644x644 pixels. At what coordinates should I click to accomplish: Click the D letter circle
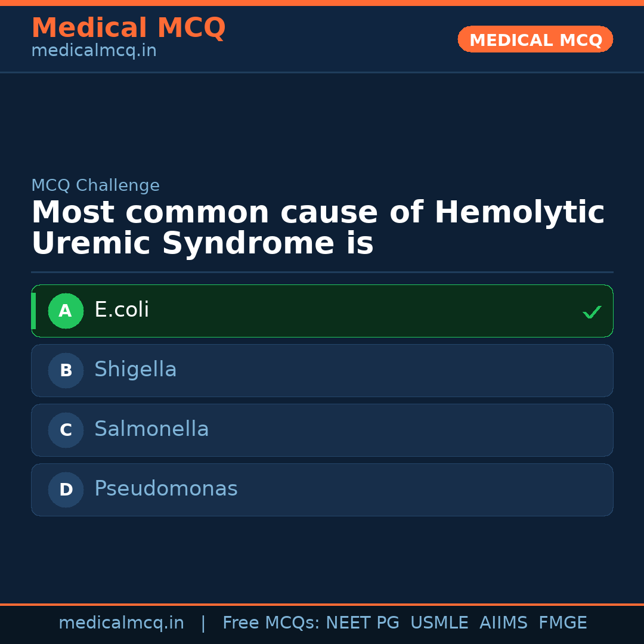tap(66, 490)
